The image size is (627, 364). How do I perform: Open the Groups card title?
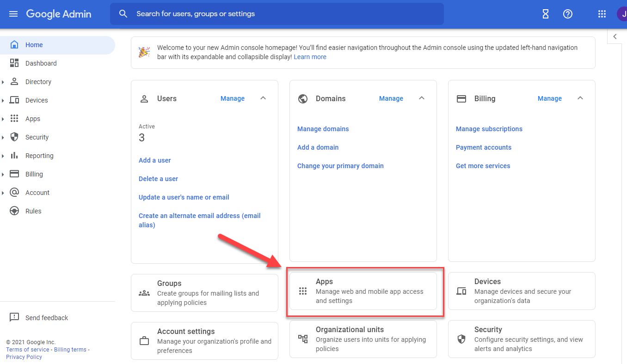(x=169, y=283)
